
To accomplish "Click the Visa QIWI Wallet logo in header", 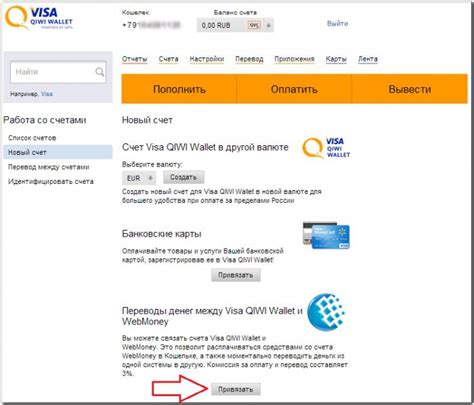I will (39, 18).
